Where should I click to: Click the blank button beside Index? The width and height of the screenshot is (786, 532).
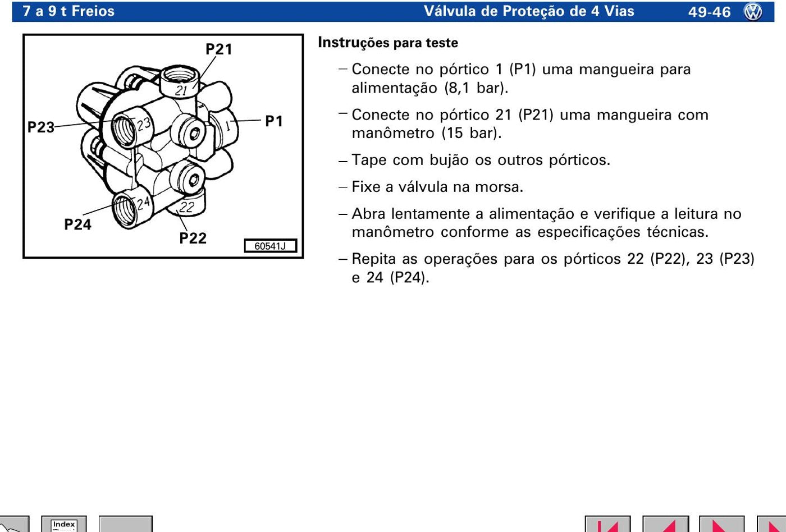pyautogui.click(x=126, y=524)
